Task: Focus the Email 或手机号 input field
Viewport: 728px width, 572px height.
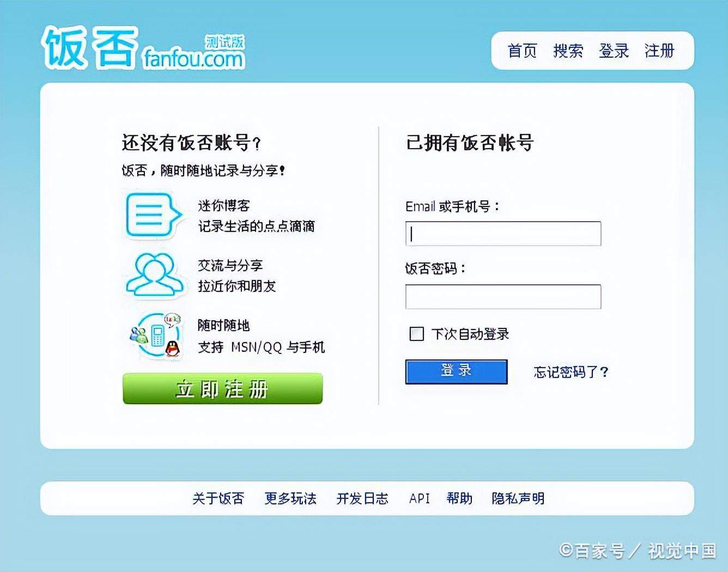Action: tap(503, 233)
